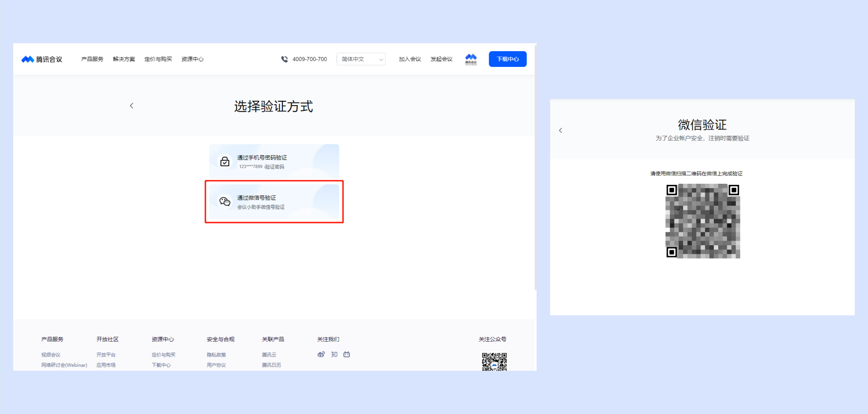Open footer link 腾讯日历
Screen dimensions: 868x414
[x=271, y=365]
